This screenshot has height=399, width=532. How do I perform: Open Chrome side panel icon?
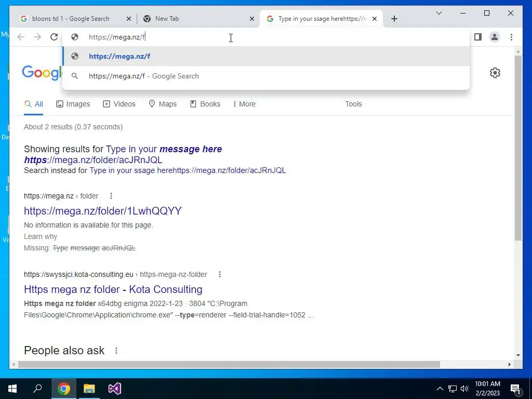point(478,37)
